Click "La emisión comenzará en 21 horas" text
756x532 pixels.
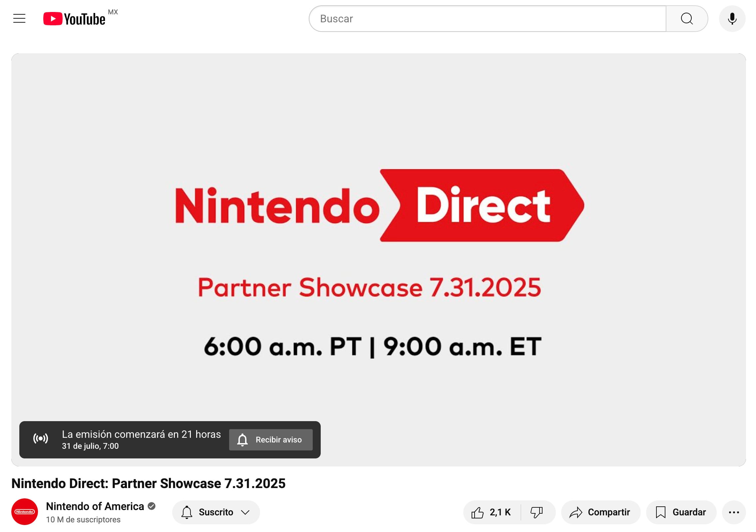(x=141, y=434)
